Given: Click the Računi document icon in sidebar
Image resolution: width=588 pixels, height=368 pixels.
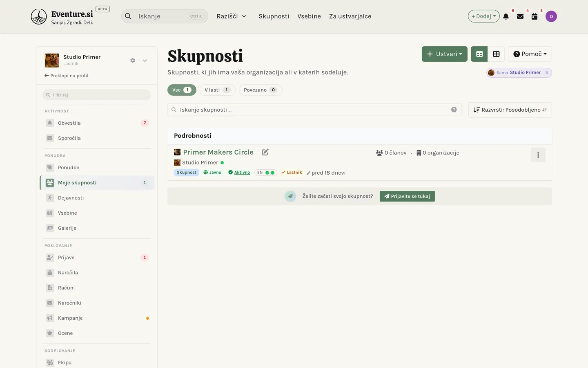Looking at the screenshot, I should [x=50, y=288].
